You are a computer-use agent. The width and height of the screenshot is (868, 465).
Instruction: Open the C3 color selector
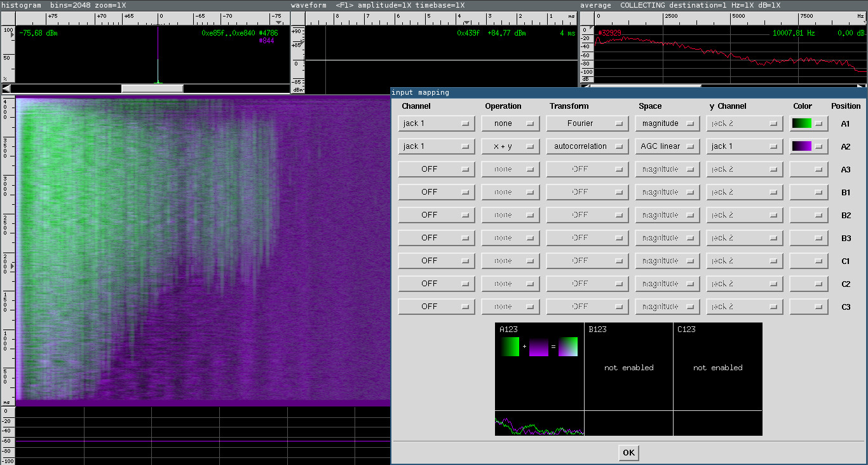pyautogui.click(x=809, y=307)
